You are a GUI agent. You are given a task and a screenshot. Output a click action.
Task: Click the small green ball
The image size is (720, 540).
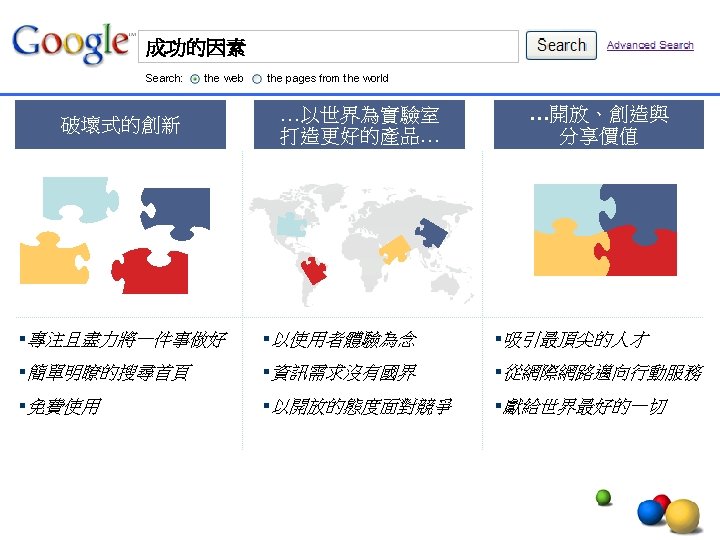pyautogui.click(x=603, y=497)
